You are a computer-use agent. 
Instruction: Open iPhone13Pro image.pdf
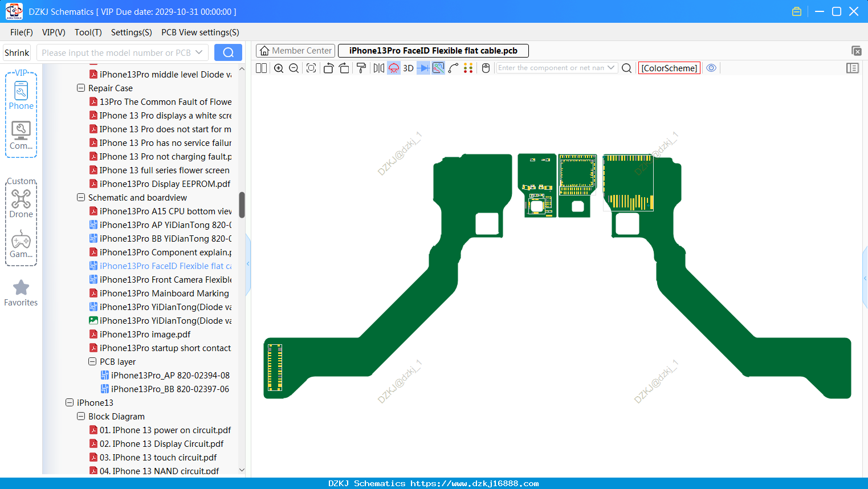point(140,335)
